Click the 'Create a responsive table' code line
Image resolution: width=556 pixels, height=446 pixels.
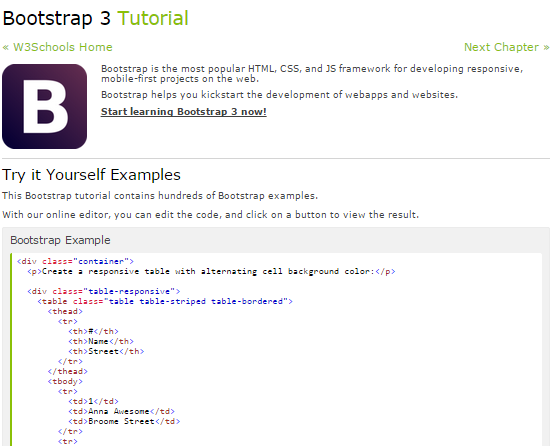click(211, 271)
